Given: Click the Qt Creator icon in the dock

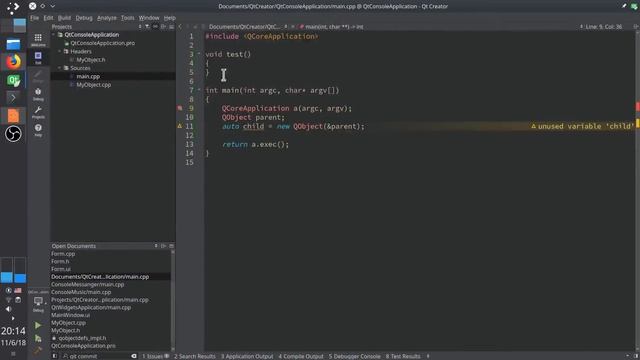Looking at the screenshot, I should (13, 80).
